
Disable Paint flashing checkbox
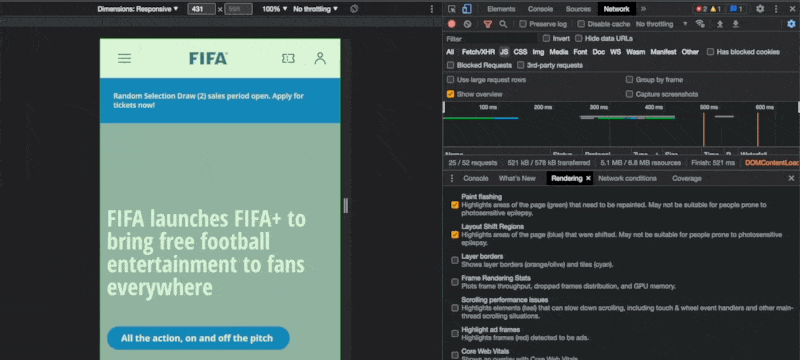pos(455,205)
